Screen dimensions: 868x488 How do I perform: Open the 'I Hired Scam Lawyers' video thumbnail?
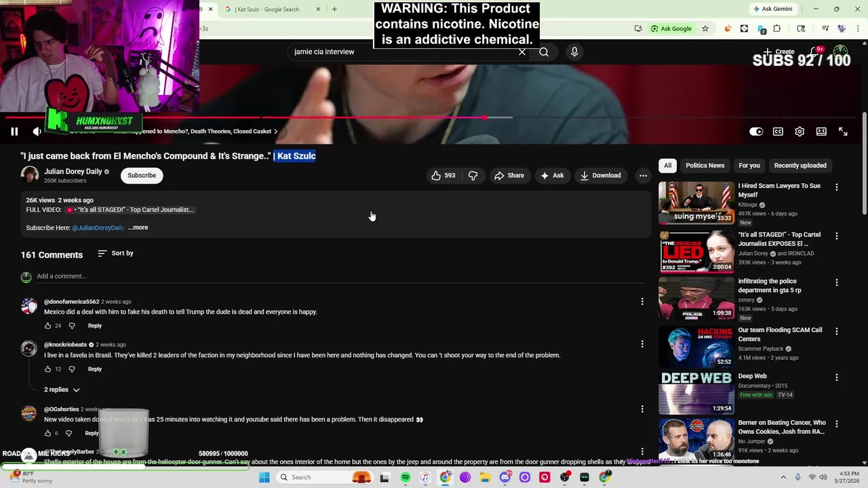click(x=696, y=203)
